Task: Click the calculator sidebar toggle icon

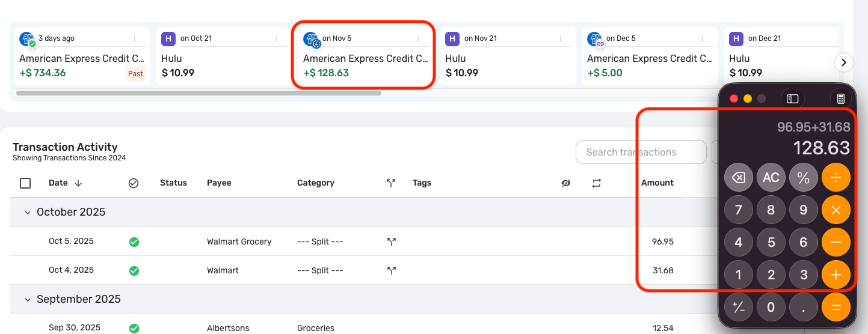Action: (792, 99)
